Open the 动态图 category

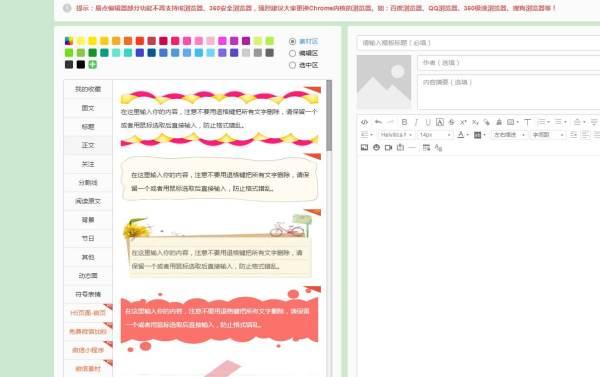coord(88,276)
